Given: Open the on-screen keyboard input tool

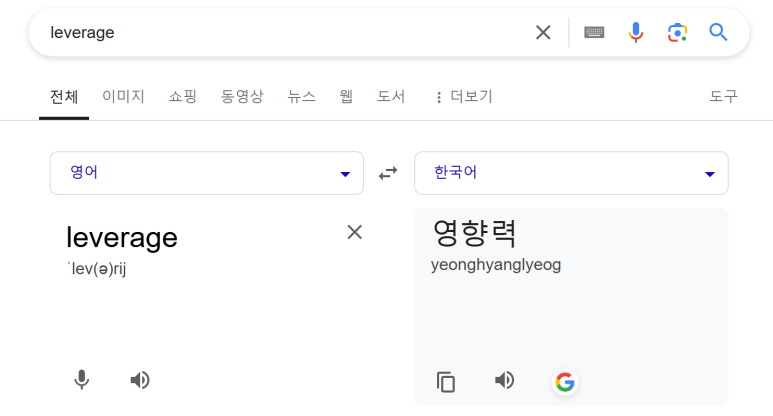Looking at the screenshot, I should point(594,33).
